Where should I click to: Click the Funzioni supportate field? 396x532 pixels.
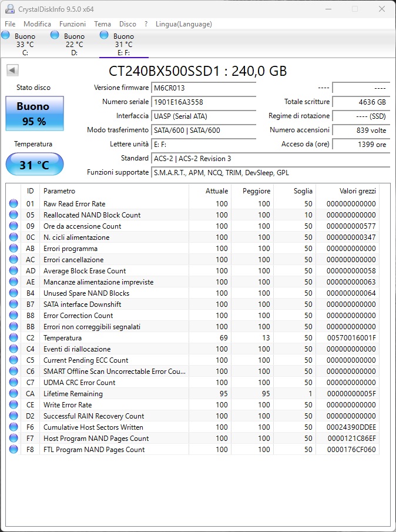point(270,173)
